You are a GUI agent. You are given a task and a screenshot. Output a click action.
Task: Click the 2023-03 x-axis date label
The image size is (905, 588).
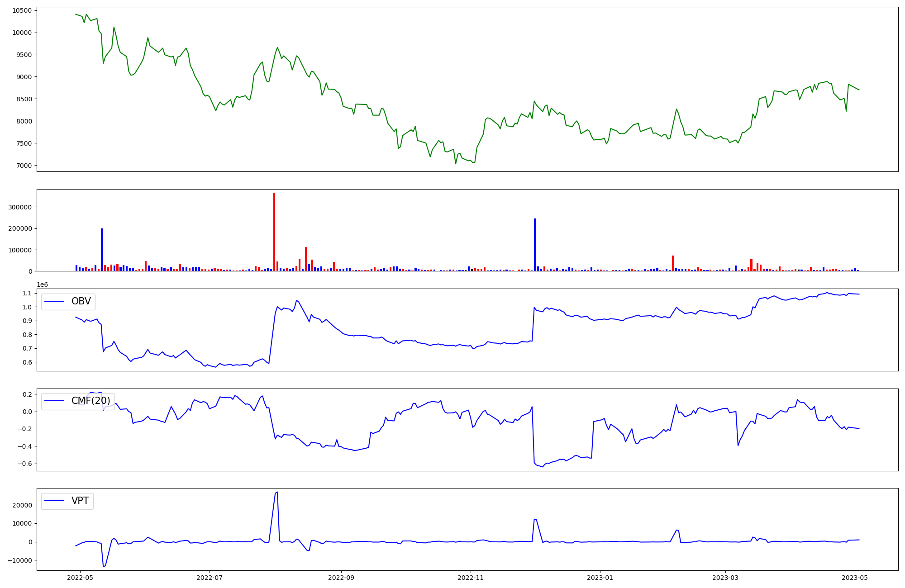tap(725, 578)
